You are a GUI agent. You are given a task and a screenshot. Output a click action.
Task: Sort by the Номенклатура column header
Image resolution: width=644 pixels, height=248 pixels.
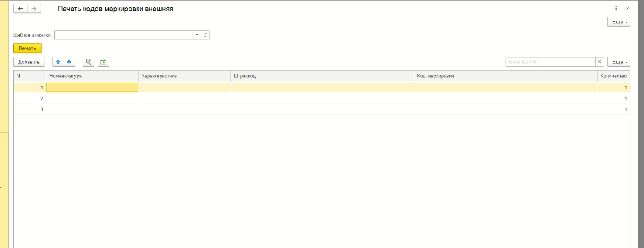click(x=92, y=76)
